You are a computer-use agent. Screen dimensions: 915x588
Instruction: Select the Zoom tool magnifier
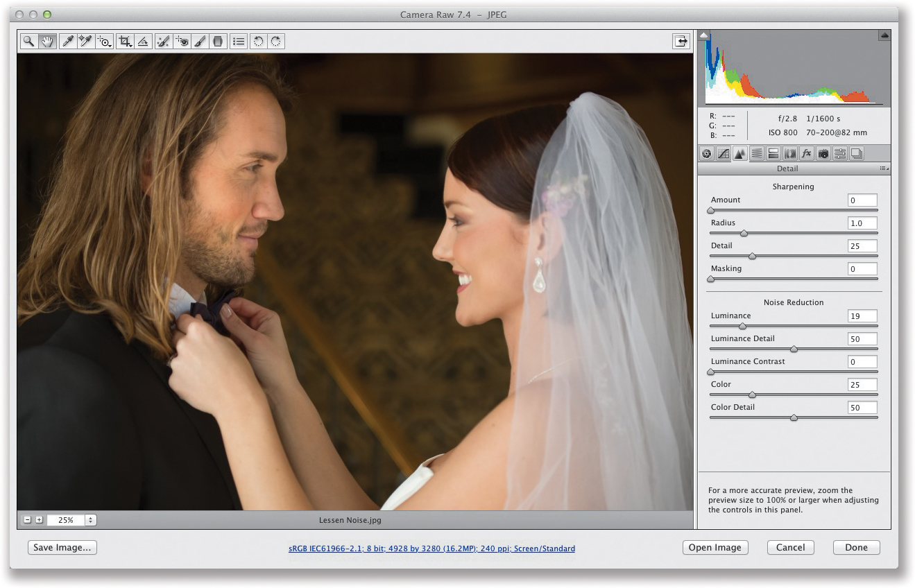(x=28, y=42)
